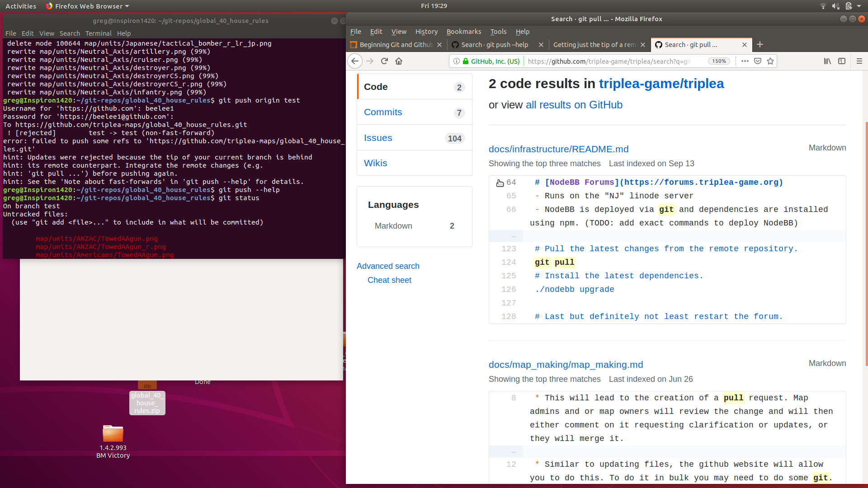
Task: Switch to 'Search · git push --help' tab
Action: 495,45
